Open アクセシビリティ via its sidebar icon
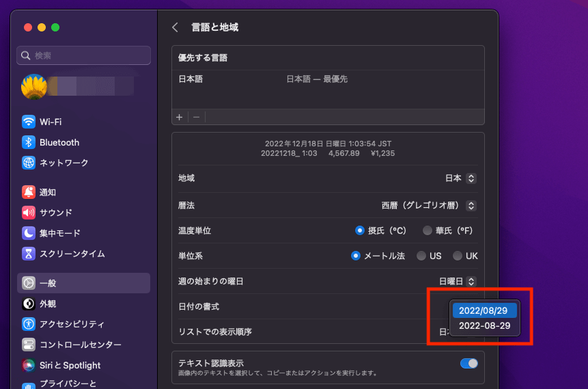 tap(29, 324)
